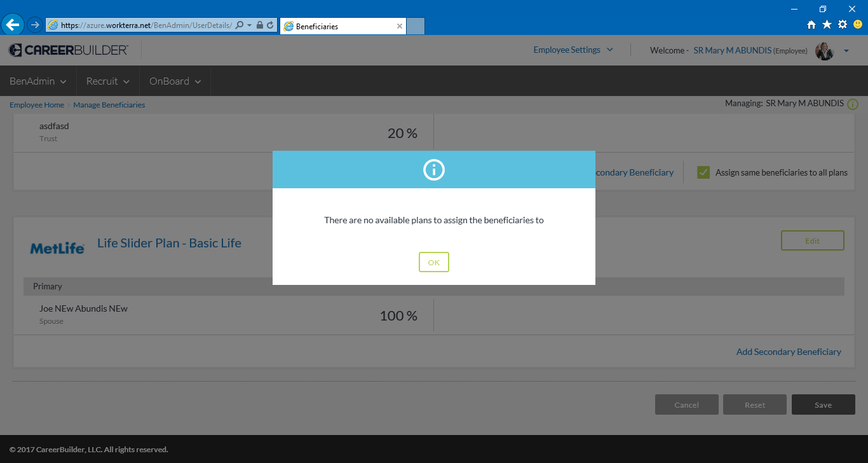Open favorites star icon
Image resolution: width=868 pixels, height=463 pixels.
pyautogui.click(x=827, y=25)
